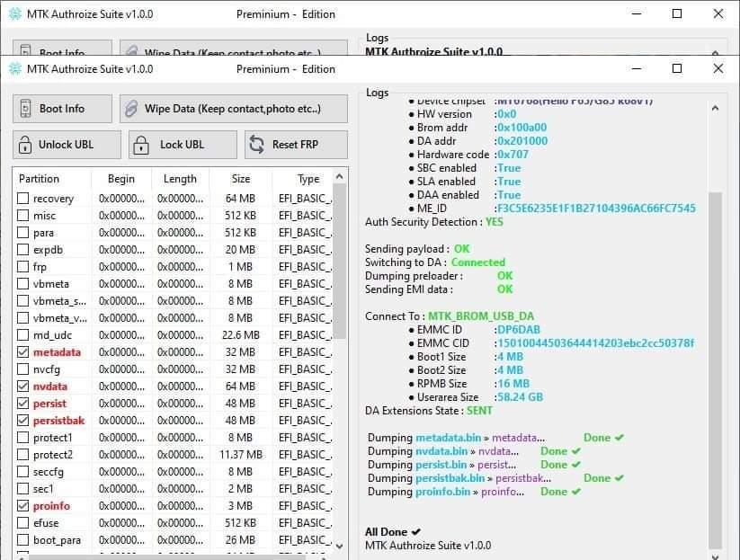Check the efuse partition checkbox
Screen dimensions: 740x560
tap(22, 523)
